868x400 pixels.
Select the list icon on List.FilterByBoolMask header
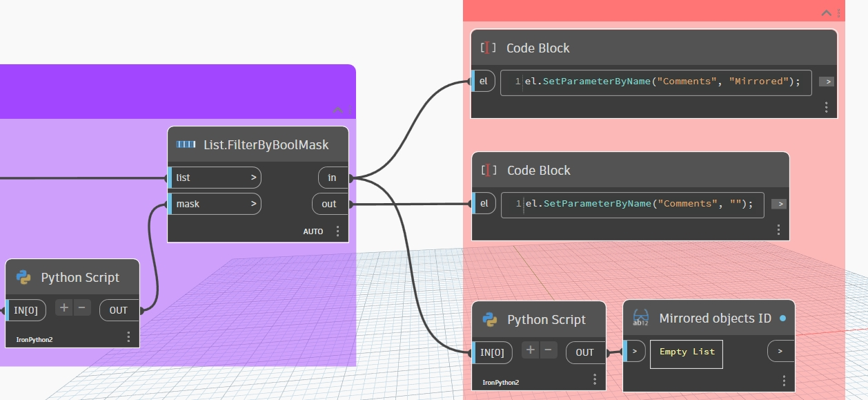(x=185, y=144)
